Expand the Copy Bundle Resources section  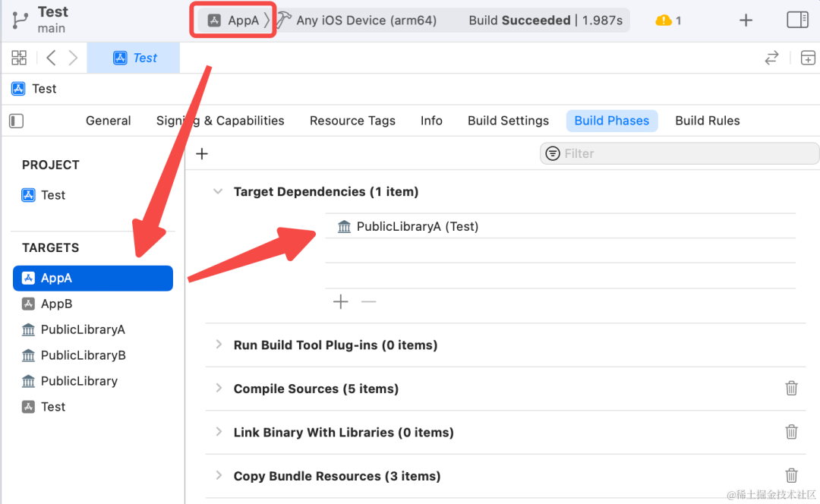point(219,475)
